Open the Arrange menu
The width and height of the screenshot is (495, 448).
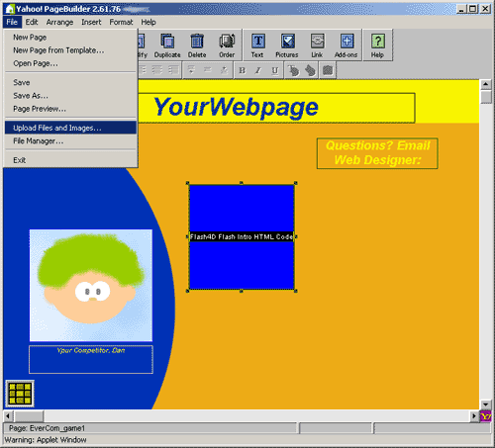(59, 22)
